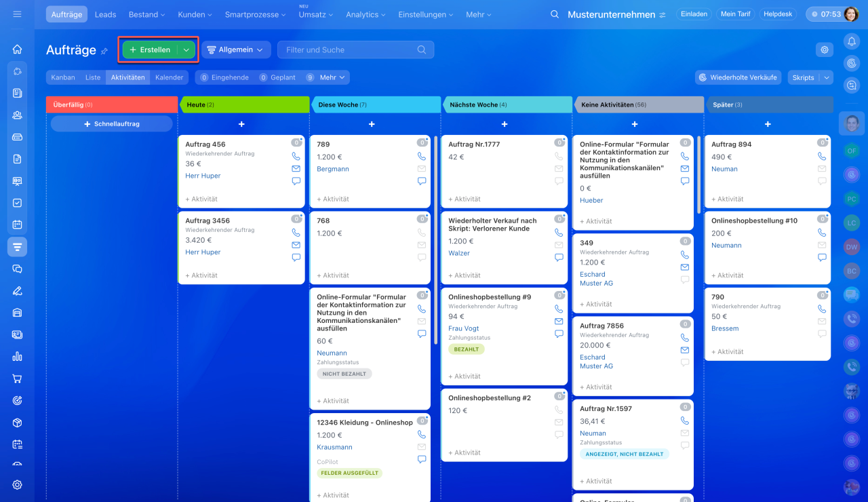Open the tasks checkmark icon
Image resolution: width=868 pixels, height=502 pixels.
pyautogui.click(x=17, y=203)
